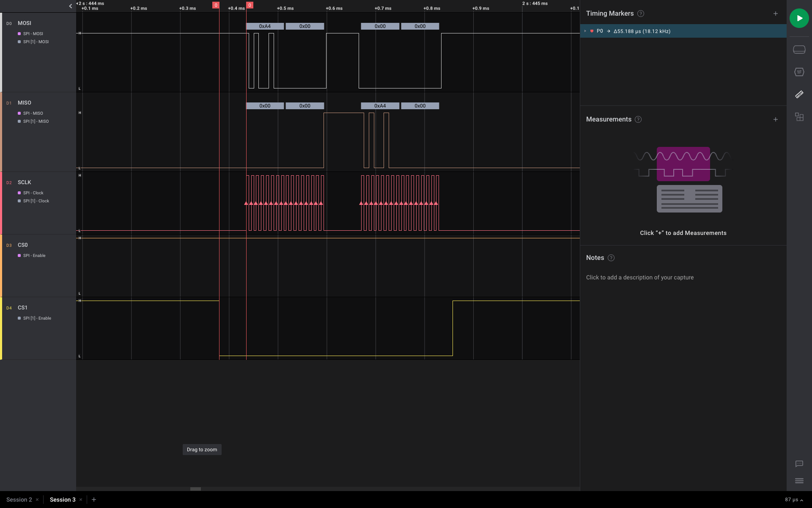Add a new session tab
812x508 pixels.
[94, 500]
